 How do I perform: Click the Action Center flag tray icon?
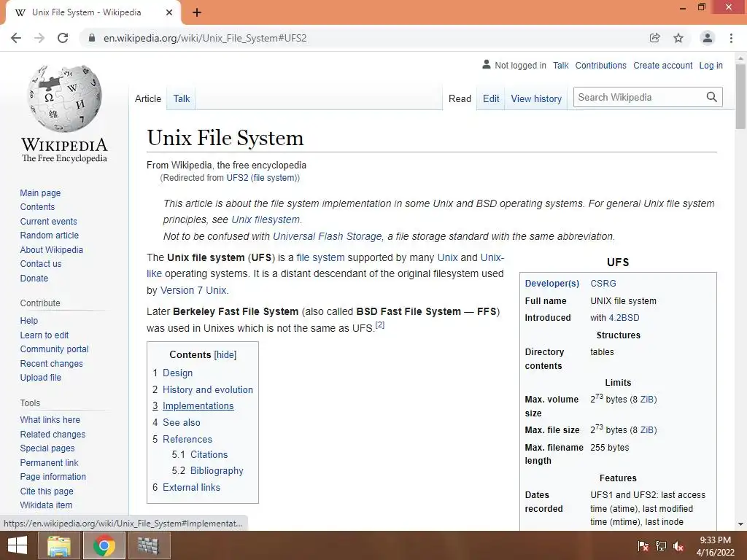pyautogui.click(x=643, y=546)
